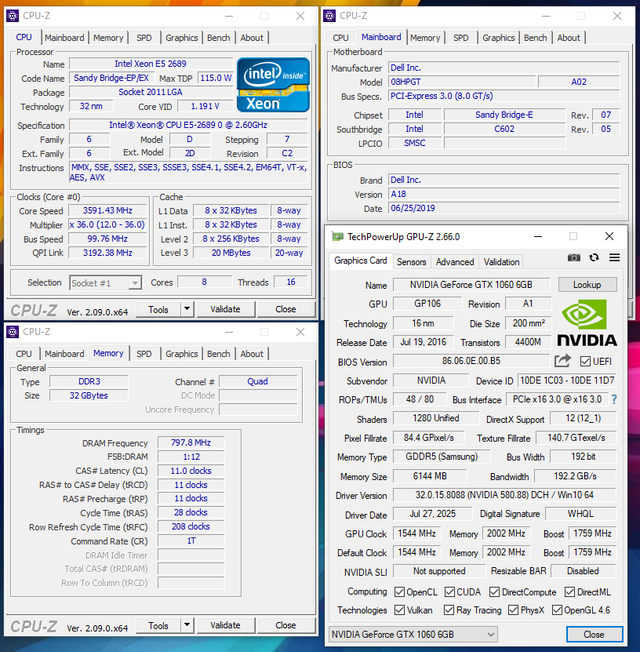Click Lookup button in GPU-Z

587,284
